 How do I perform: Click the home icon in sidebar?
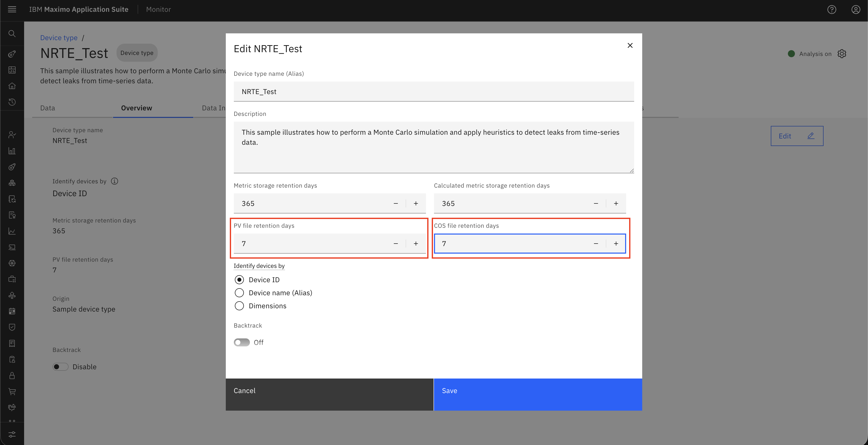tap(12, 86)
